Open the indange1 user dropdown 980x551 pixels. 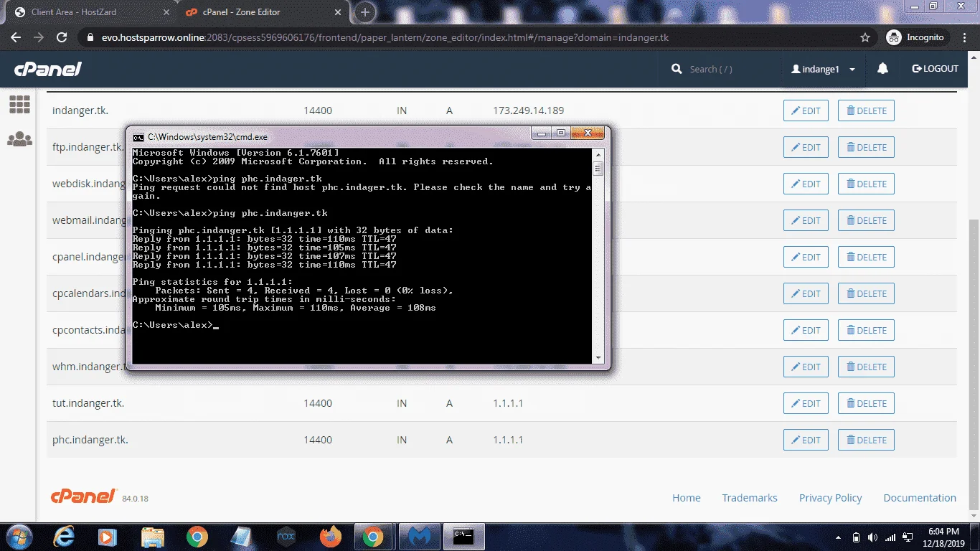(x=824, y=69)
